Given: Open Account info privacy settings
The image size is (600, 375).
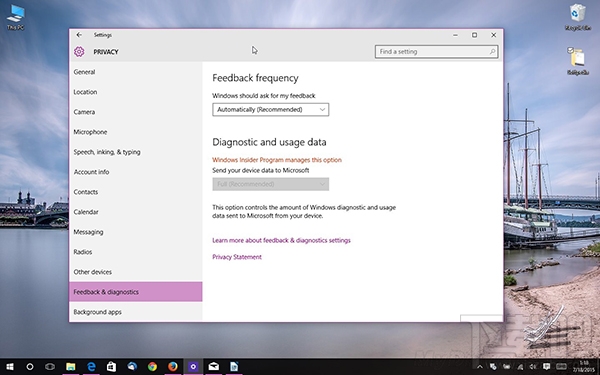Looking at the screenshot, I should point(135,172).
